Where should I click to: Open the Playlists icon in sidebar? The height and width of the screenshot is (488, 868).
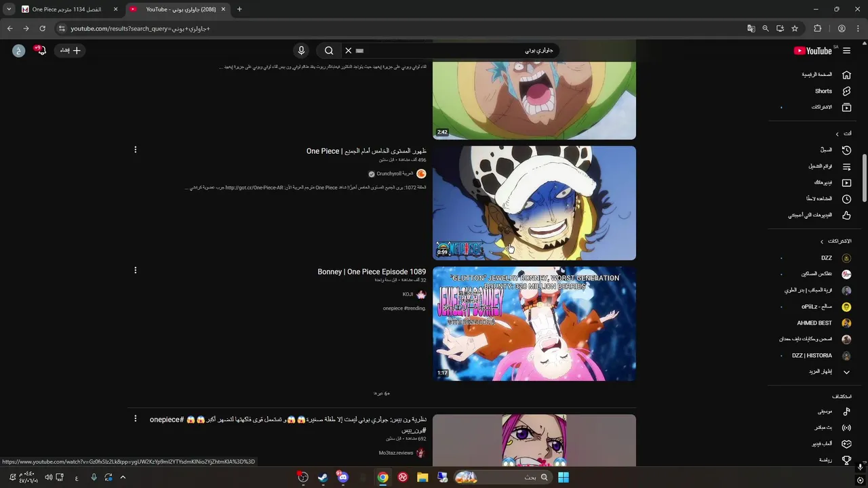click(x=846, y=166)
